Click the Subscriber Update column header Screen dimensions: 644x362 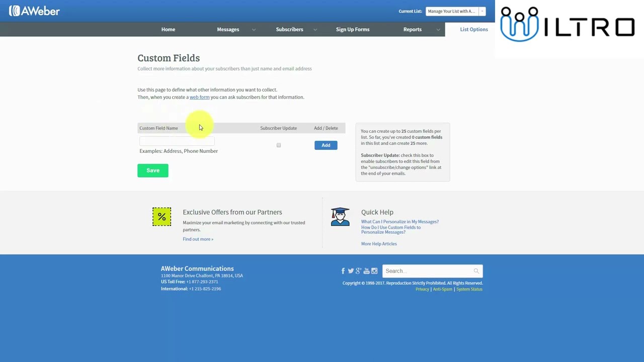click(278, 128)
